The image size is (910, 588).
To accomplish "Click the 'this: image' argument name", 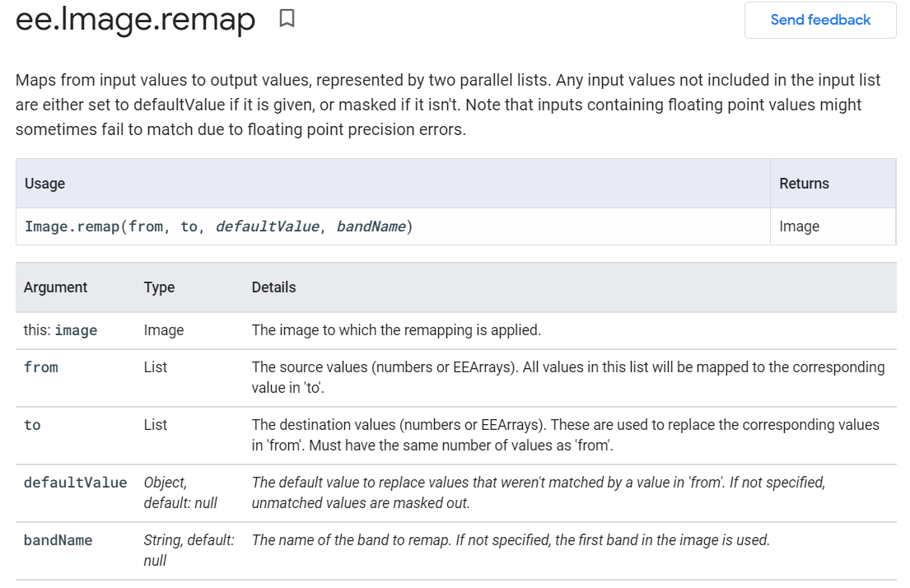I will [60, 330].
